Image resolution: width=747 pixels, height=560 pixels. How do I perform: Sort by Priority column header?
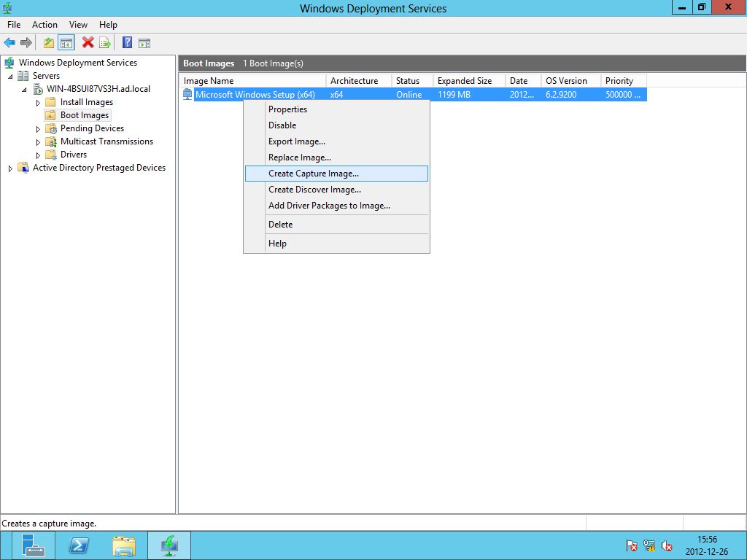click(624, 81)
